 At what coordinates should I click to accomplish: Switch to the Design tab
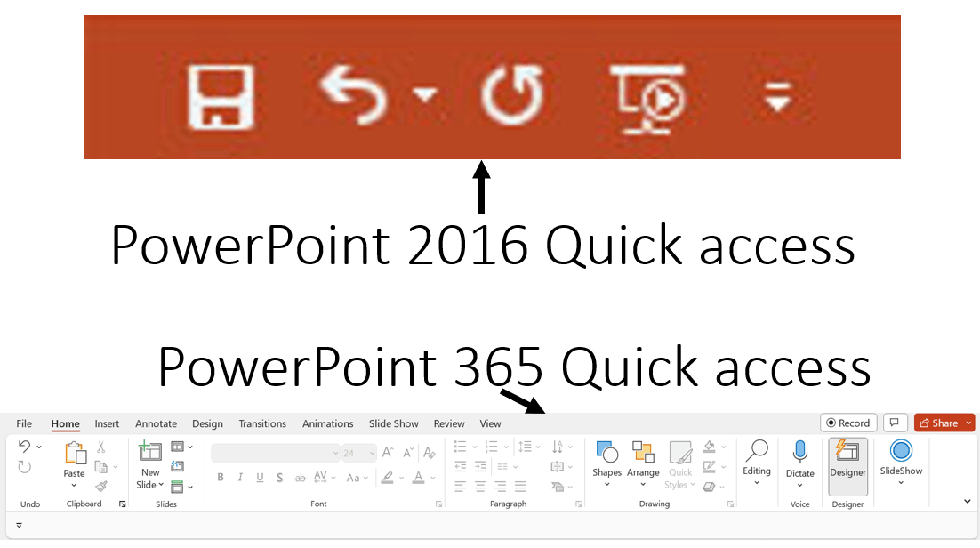tap(207, 423)
